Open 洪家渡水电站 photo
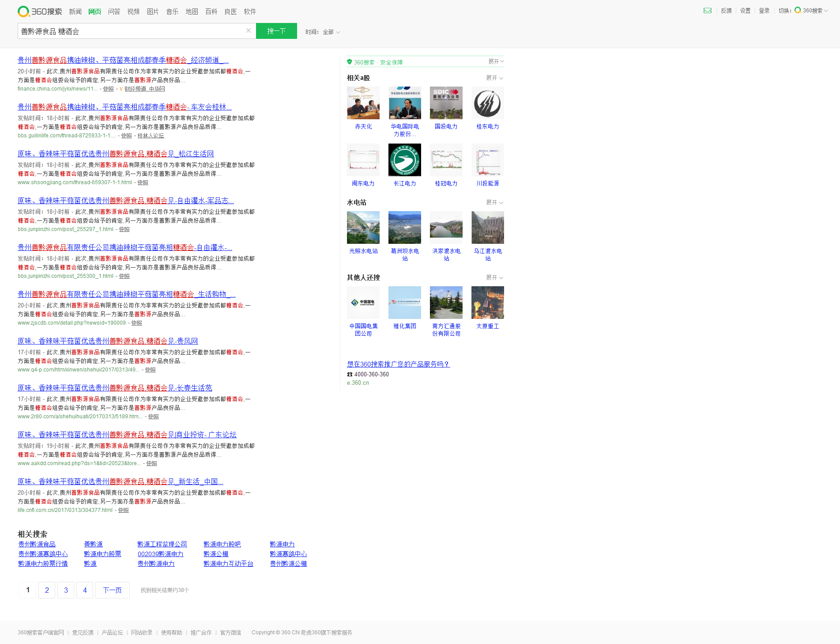Viewport: 840px width, 644px height. (446, 227)
